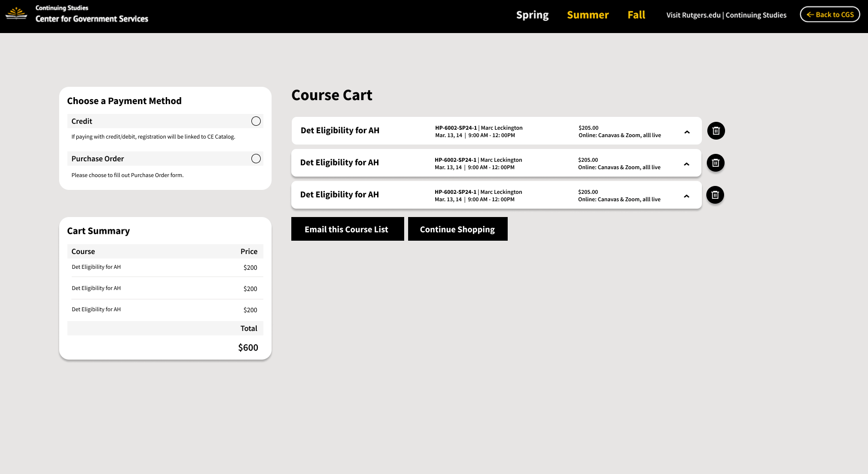This screenshot has width=868, height=474.
Task: Open the Summer catalog tab
Action: [588, 15]
